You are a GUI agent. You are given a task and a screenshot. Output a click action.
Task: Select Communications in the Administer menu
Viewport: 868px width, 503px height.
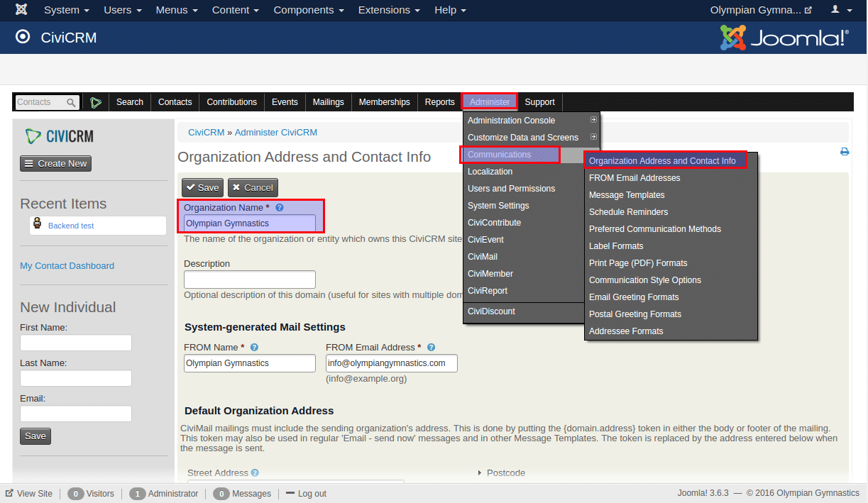pyautogui.click(x=510, y=155)
